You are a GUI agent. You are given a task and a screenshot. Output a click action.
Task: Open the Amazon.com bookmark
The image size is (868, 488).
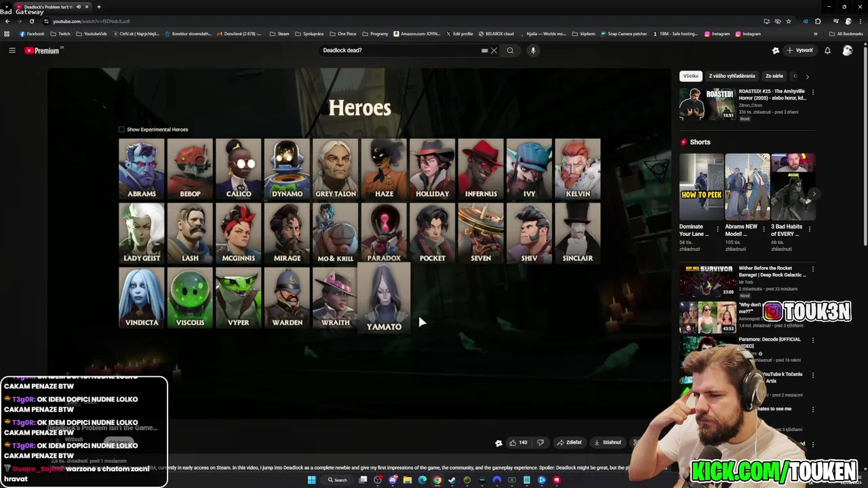tap(416, 34)
